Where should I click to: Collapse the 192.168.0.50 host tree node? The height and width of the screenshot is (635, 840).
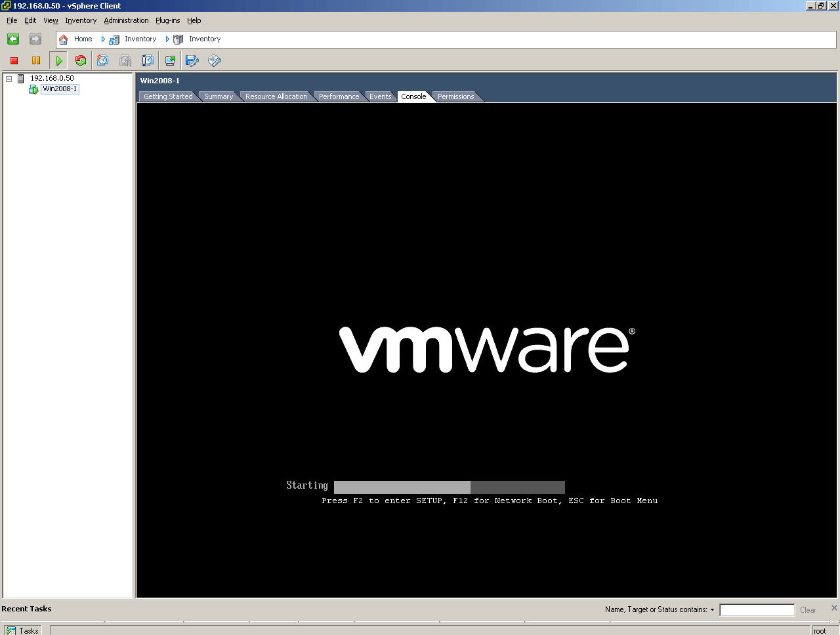pyautogui.click(x=9, y=79)
